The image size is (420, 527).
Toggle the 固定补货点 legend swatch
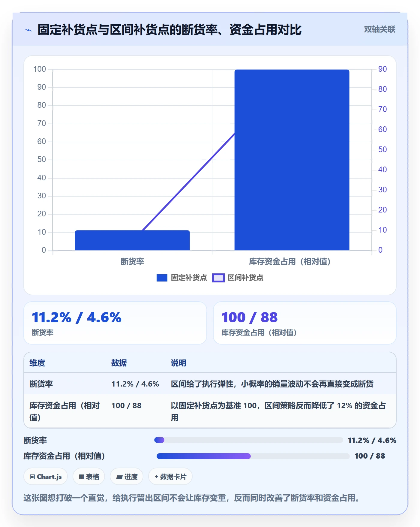tap(162, 278)
